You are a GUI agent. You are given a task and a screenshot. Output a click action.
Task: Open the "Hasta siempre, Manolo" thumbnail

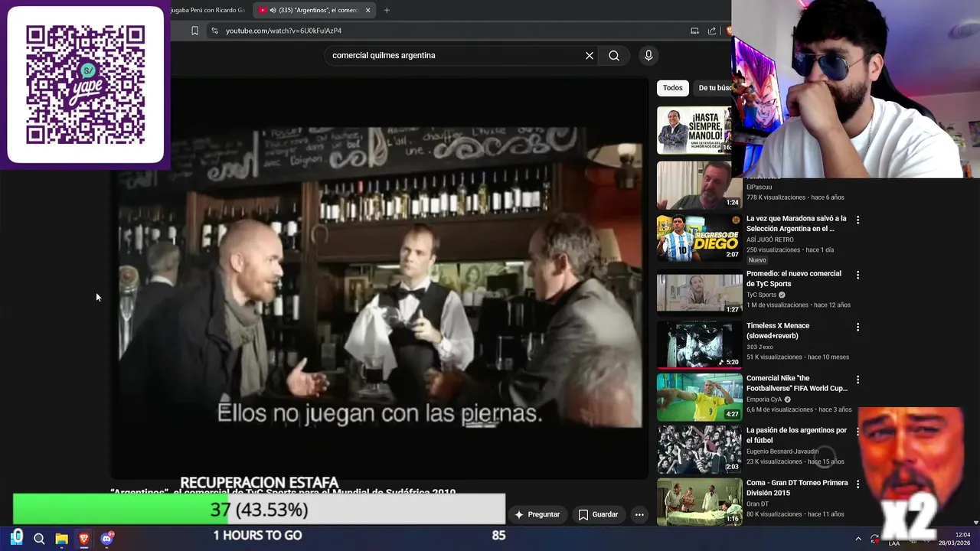pos(694,130)
